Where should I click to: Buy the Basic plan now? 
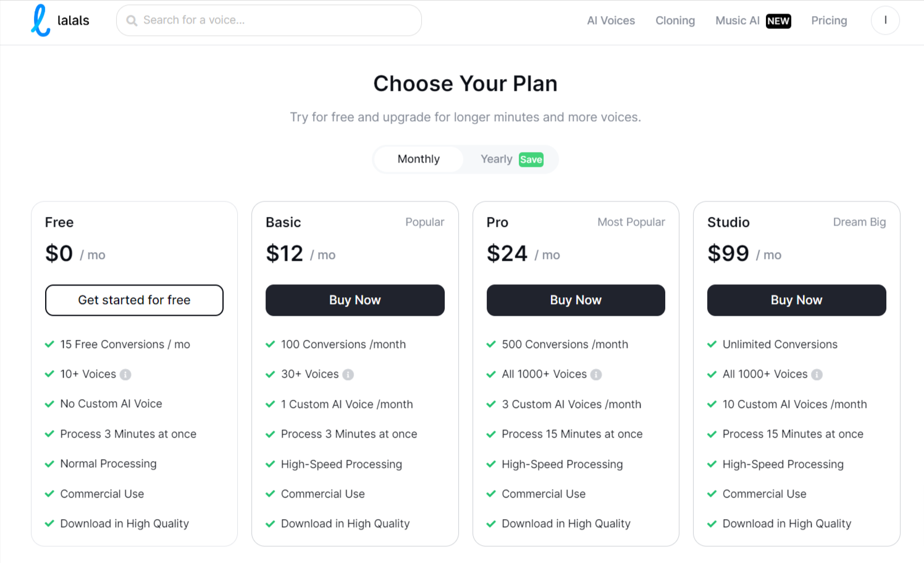pyautogui.click(x=355, y=300)
